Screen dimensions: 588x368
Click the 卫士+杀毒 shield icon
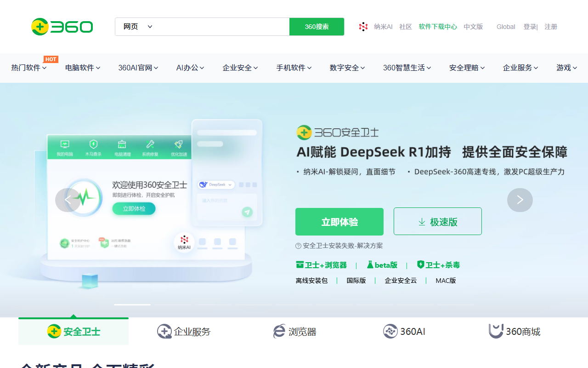pos(420,264)
